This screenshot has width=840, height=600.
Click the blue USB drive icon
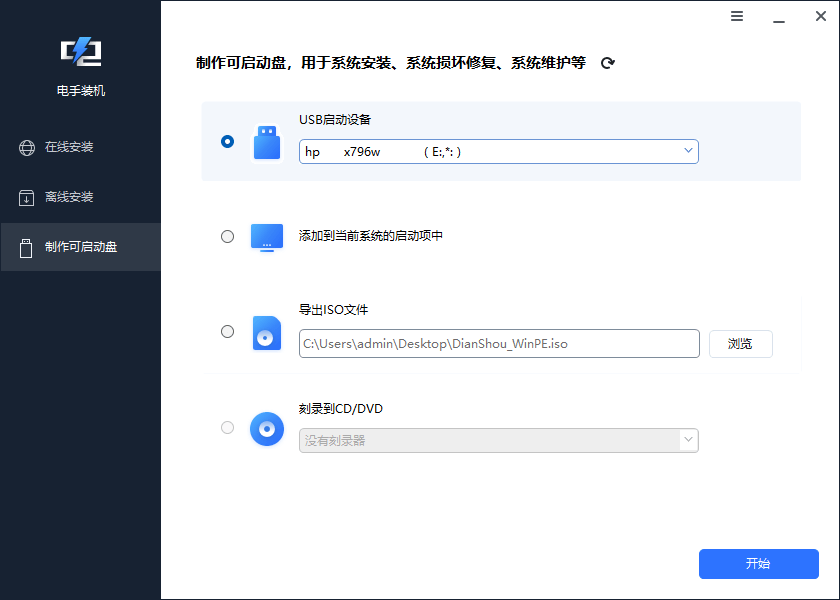click(266, 142)
